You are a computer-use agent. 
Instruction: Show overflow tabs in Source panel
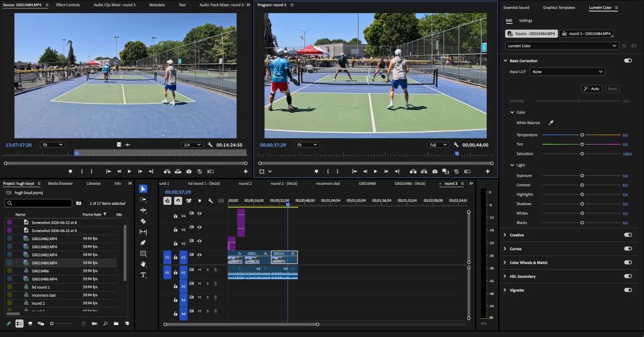(x=248, y=5)
